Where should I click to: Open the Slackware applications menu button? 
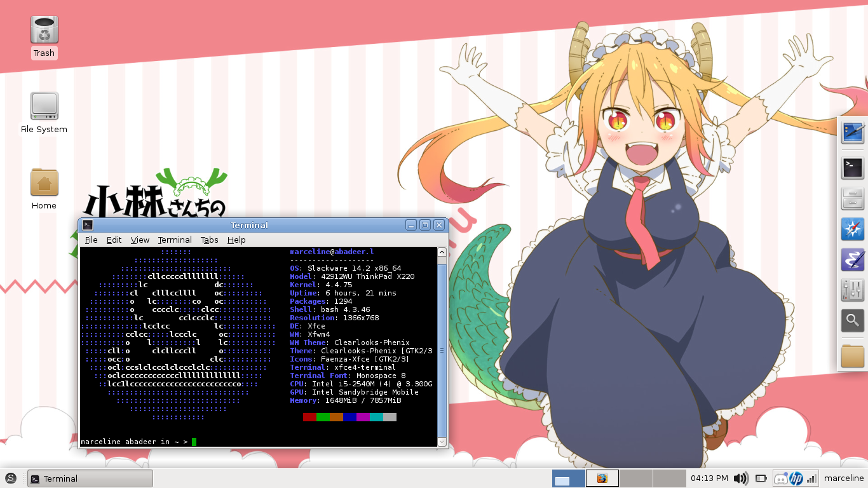pos(11,478)
